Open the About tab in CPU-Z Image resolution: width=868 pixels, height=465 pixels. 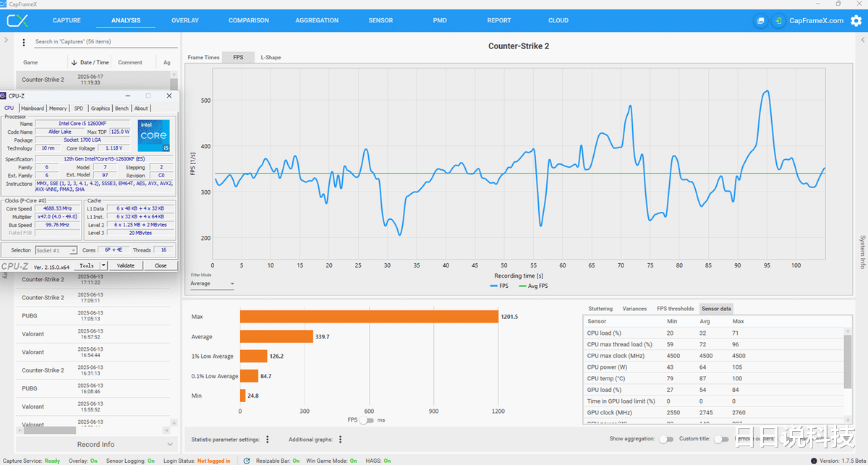point(141,108)
